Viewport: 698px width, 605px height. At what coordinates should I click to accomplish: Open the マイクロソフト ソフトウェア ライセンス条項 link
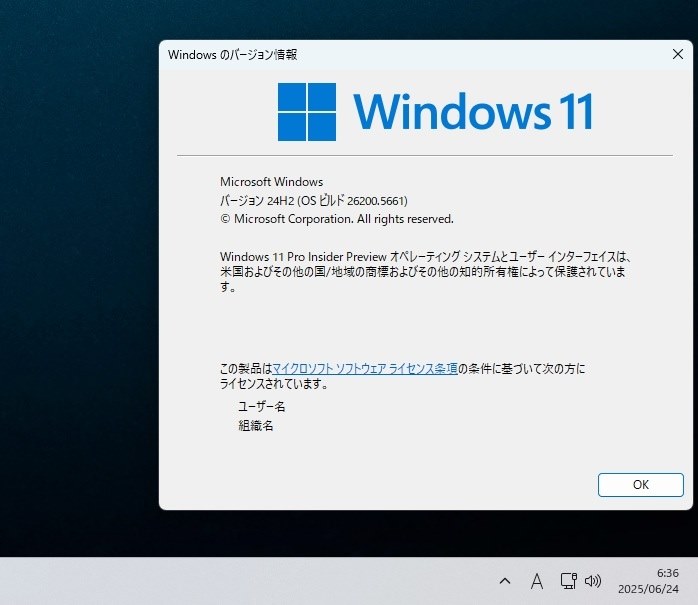[365, 369]
